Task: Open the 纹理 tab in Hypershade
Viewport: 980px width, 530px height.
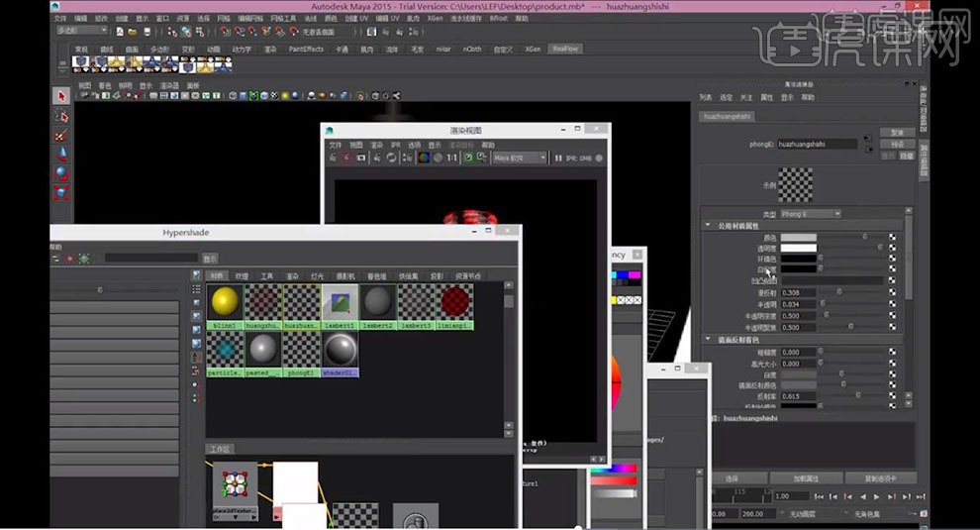Action: tap(242, 276)
